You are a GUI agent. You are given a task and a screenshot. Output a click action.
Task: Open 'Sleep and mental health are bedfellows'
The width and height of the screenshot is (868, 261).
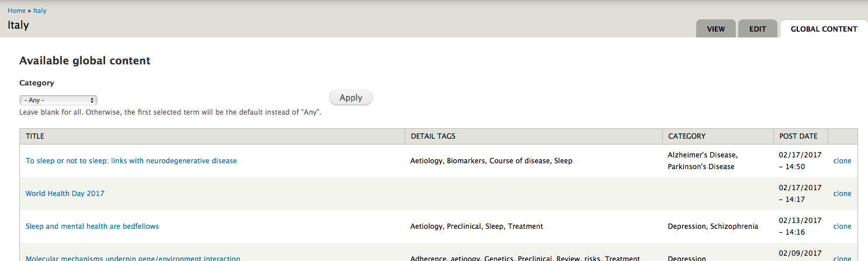(x=92, y=226)
